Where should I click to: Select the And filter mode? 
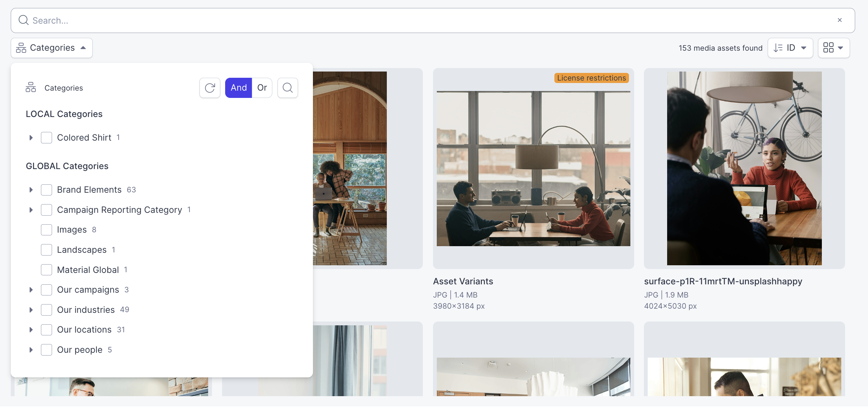click(239, 88)
